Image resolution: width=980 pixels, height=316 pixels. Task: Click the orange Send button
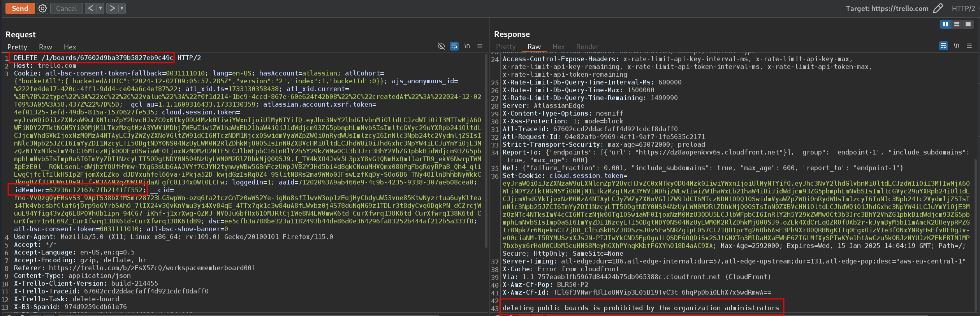point(20,8)
